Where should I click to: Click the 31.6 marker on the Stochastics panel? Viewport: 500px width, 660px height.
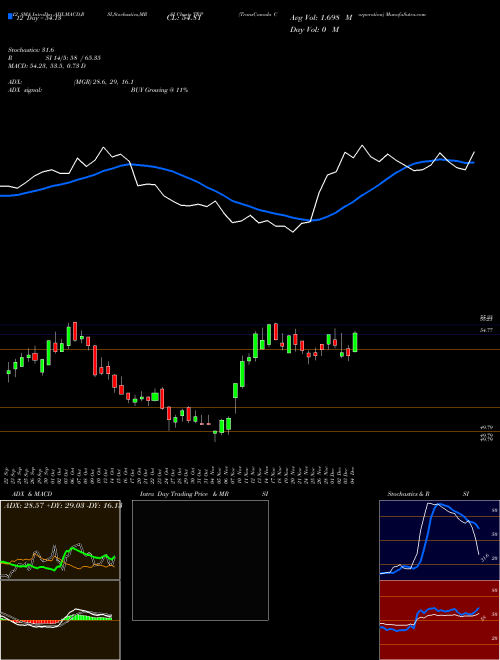pyautogui.click(x=484, y=558)
